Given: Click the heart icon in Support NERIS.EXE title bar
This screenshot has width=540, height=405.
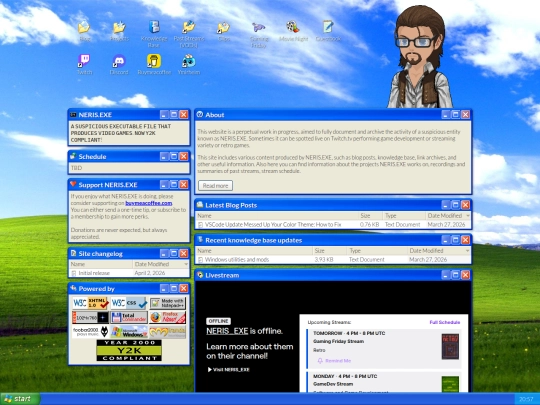Looking at the screenshot, I should pyautogui.click(x=73, y=184).
